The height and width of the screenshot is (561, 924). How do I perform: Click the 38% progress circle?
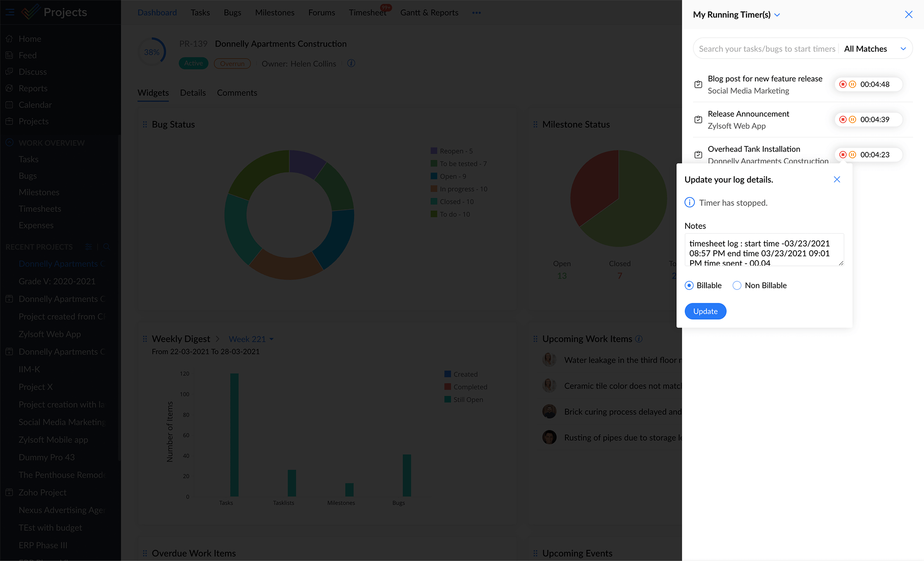click(x=152, y=52)
